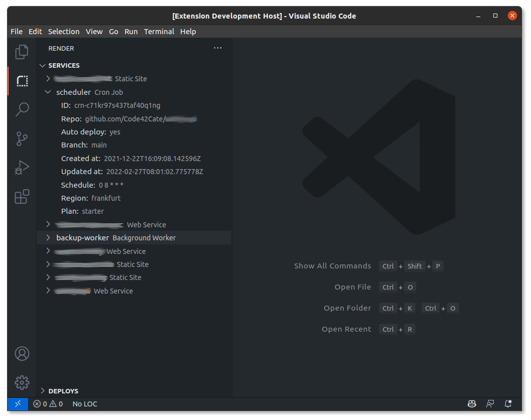Open the Accounts icon in activity bar
Image resolution: width=531 pixels, height=420 pixels.
tap(22, 354)
